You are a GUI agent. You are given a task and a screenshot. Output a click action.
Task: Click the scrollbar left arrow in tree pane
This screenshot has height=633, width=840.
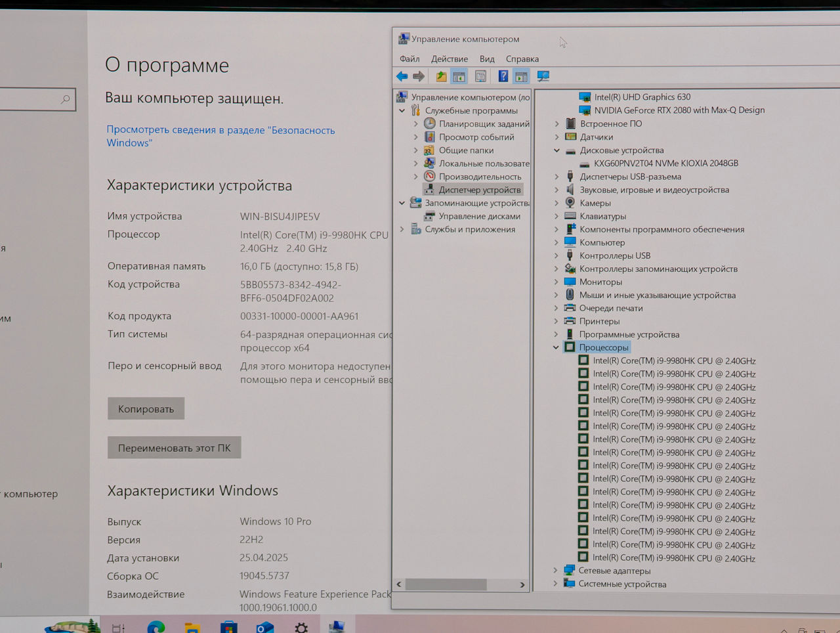click(x=399, y=584)
